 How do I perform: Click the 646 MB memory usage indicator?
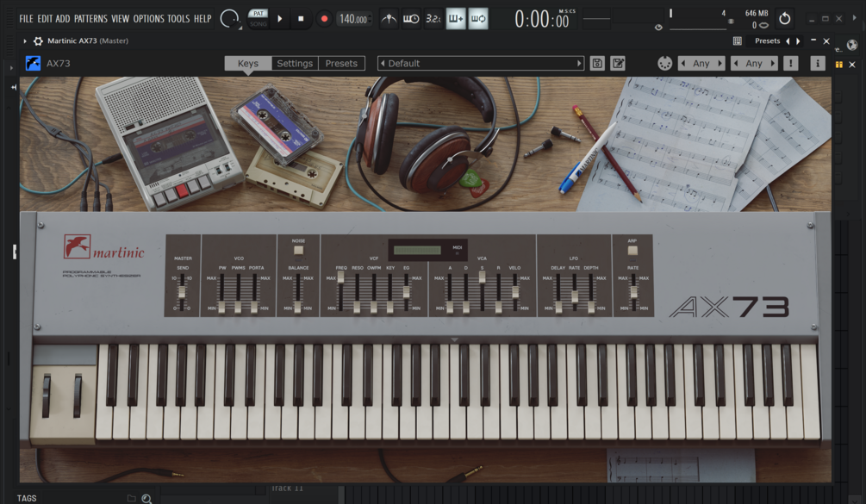tap(756, 13)
